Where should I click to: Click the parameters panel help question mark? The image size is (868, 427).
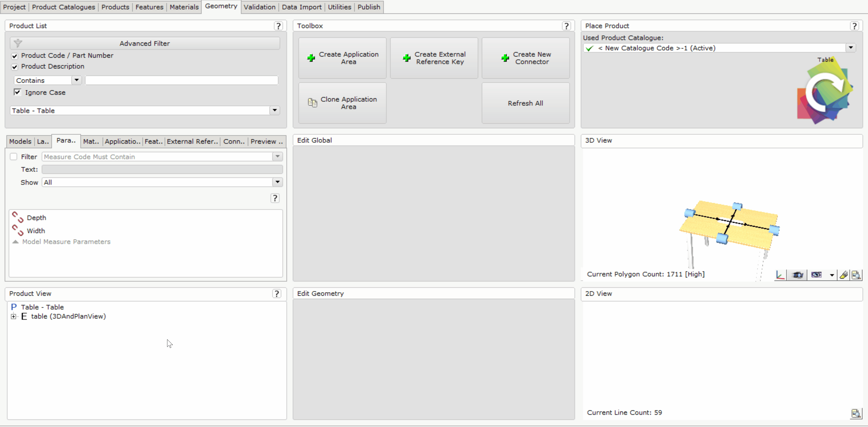coord(275,198)
